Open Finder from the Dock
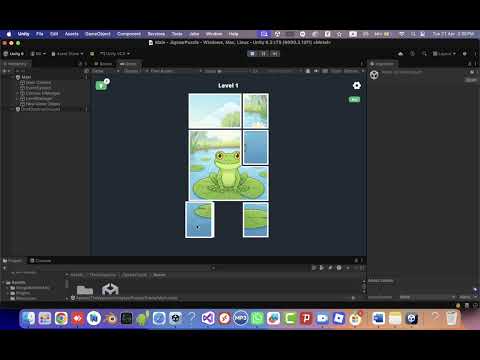The height and width of the screenshot is (360, 480). [x=29, y=318]
